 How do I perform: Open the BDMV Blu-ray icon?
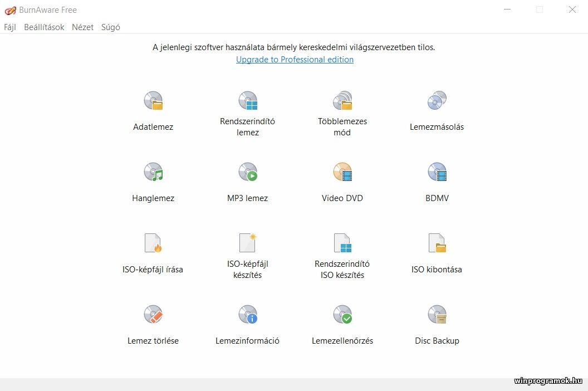pos(437,172)
